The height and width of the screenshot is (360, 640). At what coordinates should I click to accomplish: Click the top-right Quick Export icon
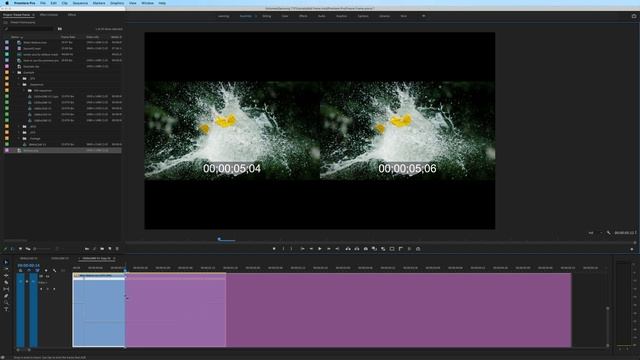point(634,16)
